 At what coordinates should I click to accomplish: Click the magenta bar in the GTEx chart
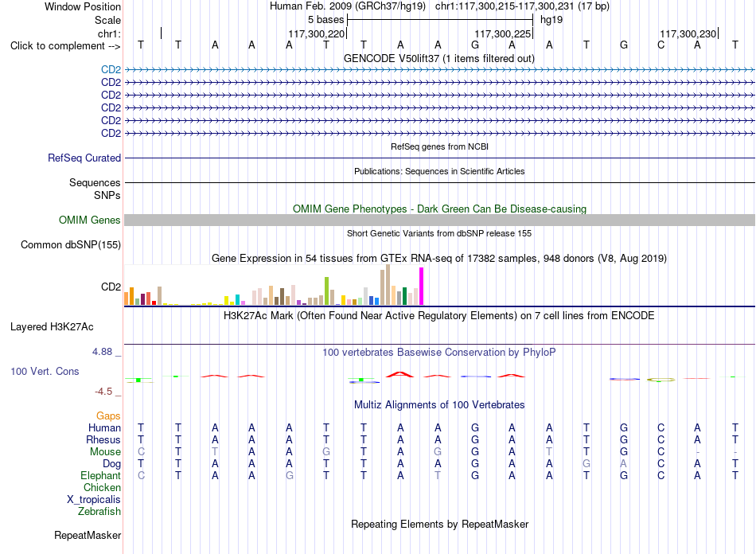[422, 287]
